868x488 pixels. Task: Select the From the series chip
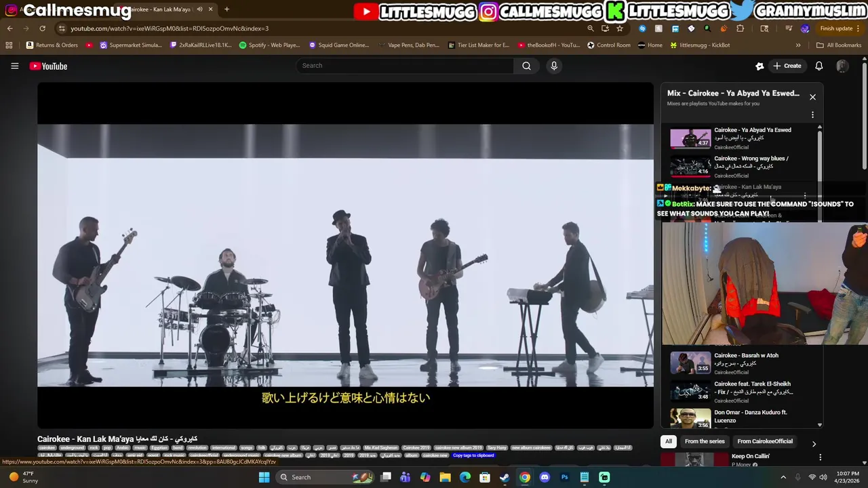pos(705,441)
